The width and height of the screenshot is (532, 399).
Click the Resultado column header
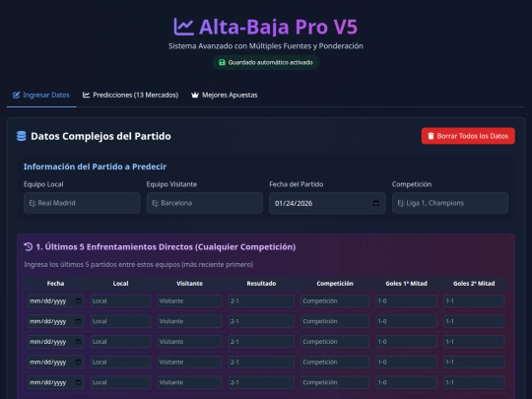tap(261, 284)
